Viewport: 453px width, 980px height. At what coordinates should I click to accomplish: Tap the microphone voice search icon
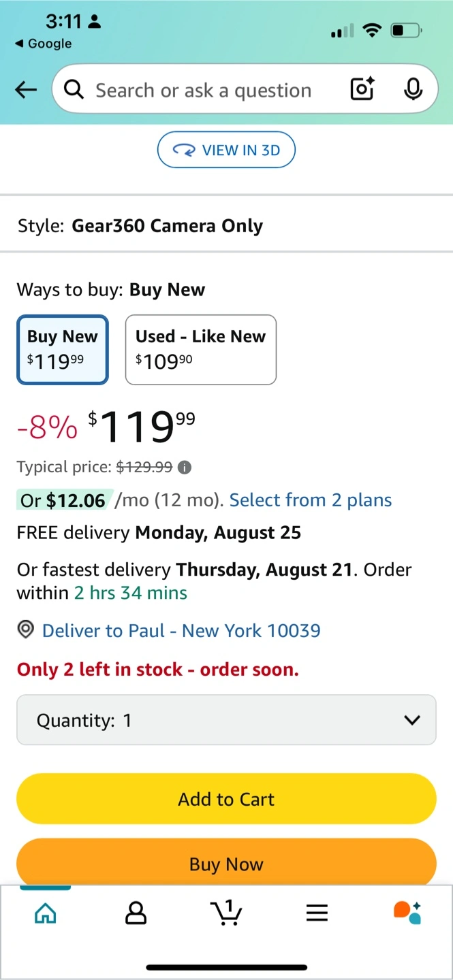click(413, 89)
